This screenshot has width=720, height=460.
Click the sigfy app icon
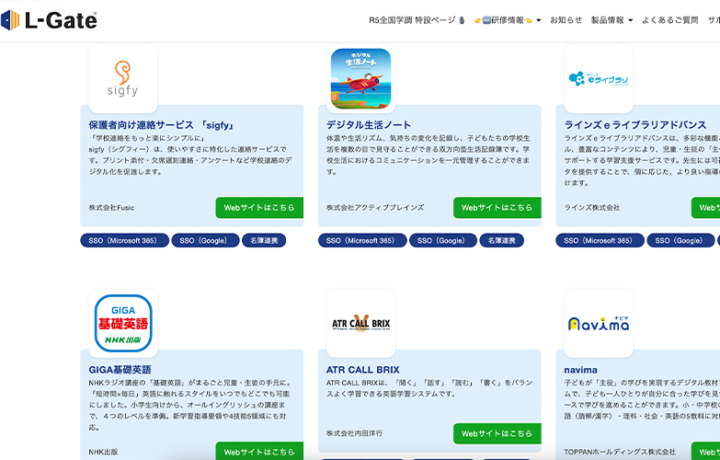click(123, 78)
